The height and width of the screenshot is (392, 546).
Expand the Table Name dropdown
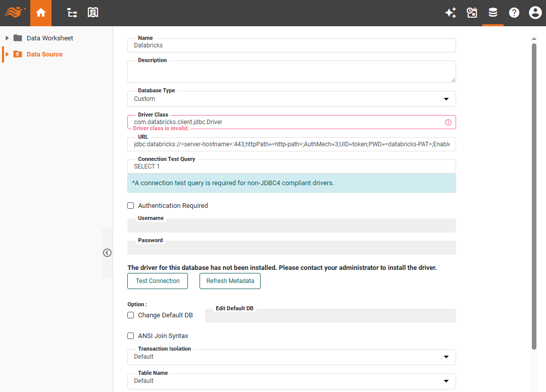[x=446, y=381]
